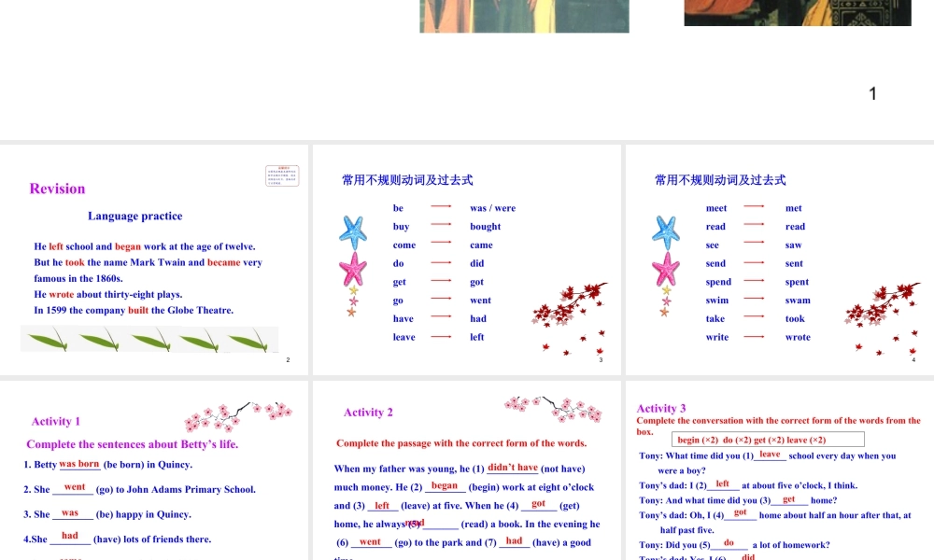
Task: Click the red arrow between 'meet' and 'met'
Action: tap(754, 207)
